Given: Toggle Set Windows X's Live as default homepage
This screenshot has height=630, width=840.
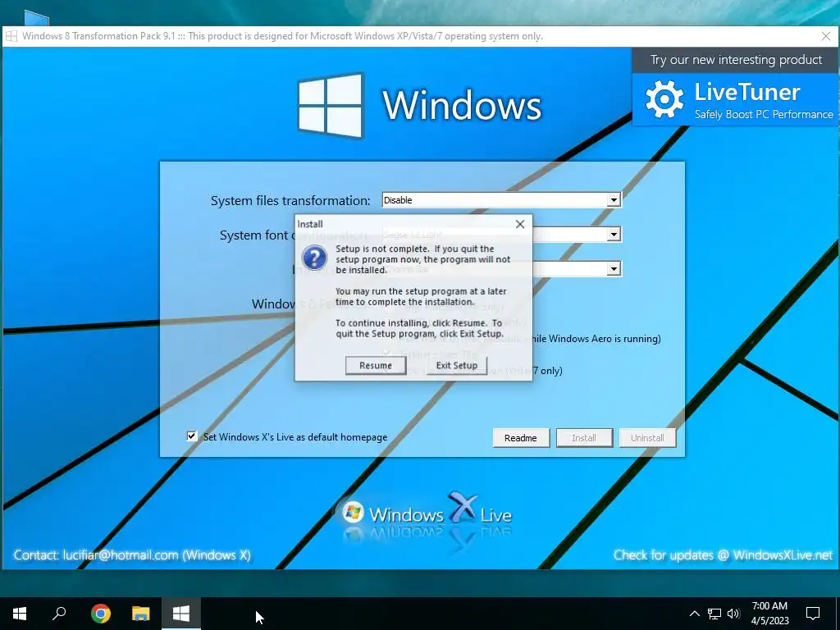Looking at the screenshot, I should (x=192, y=436).
